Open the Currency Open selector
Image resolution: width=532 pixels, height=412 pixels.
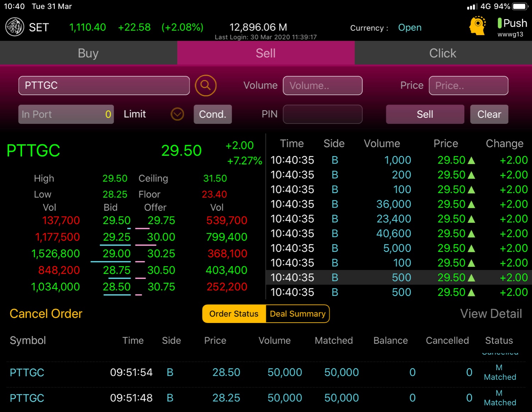click(410, 28)
